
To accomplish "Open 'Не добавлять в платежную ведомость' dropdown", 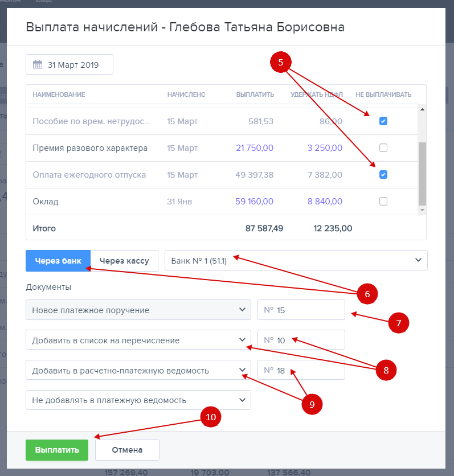I will [138, 400].
